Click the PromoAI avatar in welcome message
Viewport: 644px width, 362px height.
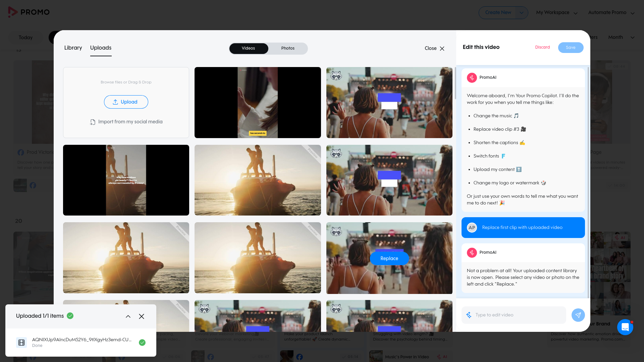[x=472, y=77]
